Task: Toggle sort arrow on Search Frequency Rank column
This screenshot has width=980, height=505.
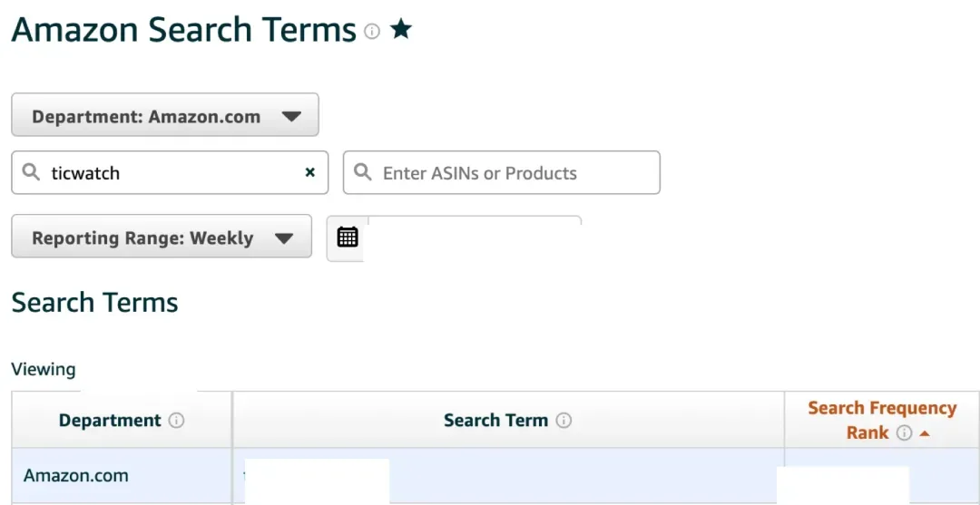Action: (x=925, y=433)
